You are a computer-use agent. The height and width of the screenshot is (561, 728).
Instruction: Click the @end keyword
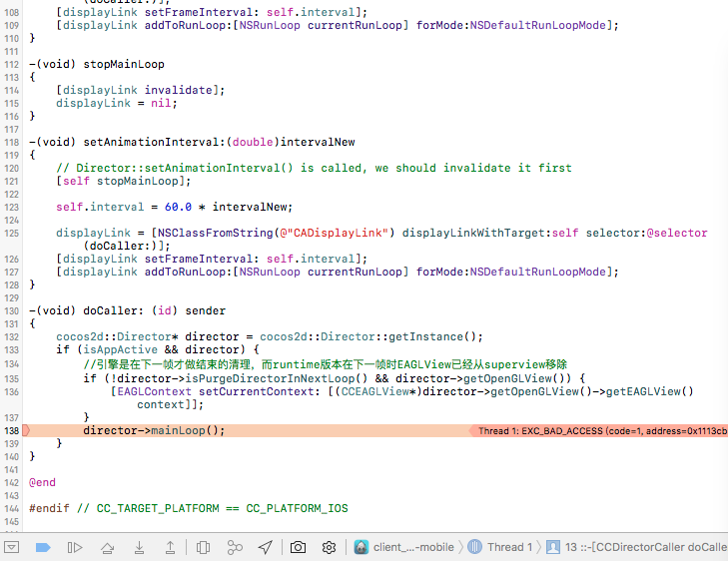[x=42, y=482]
